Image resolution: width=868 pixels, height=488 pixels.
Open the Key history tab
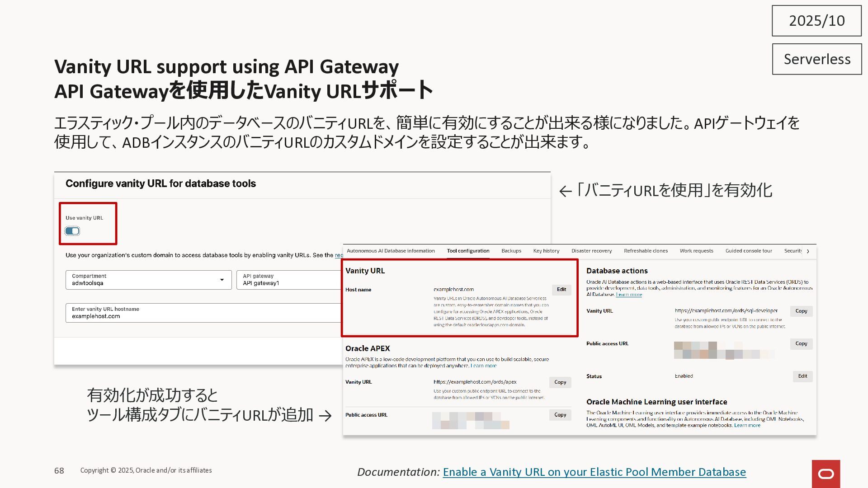[x=546, y=251]
